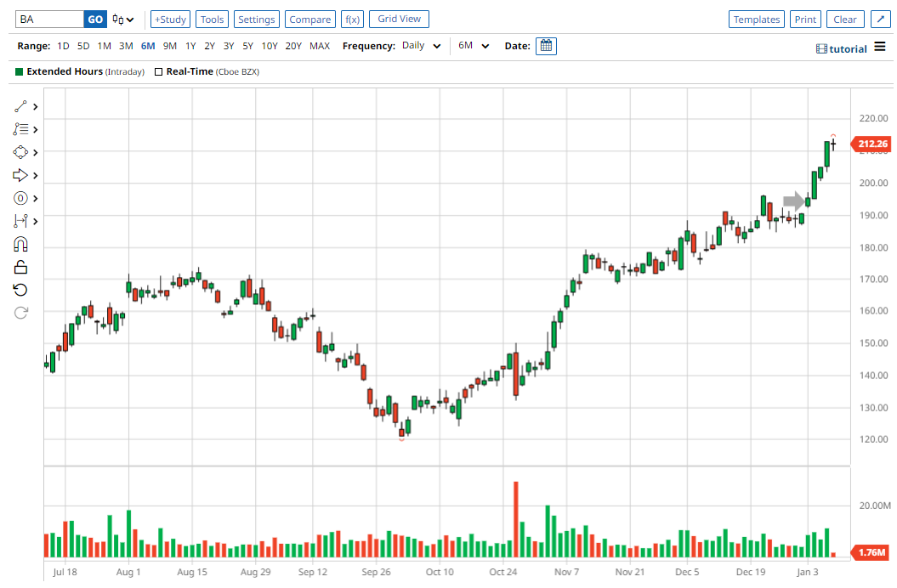
Task: Open the Tools button
Action: (x=213, y=20)
